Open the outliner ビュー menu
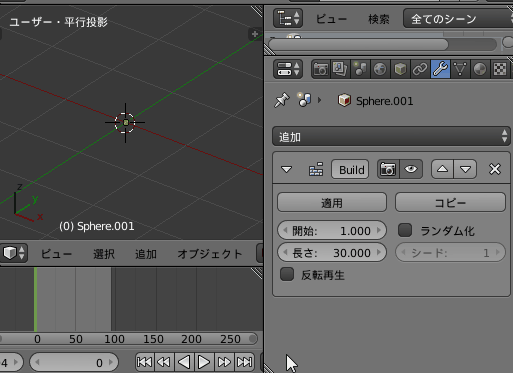This screenshot has width=513, height=373. (x=331, y=19)
